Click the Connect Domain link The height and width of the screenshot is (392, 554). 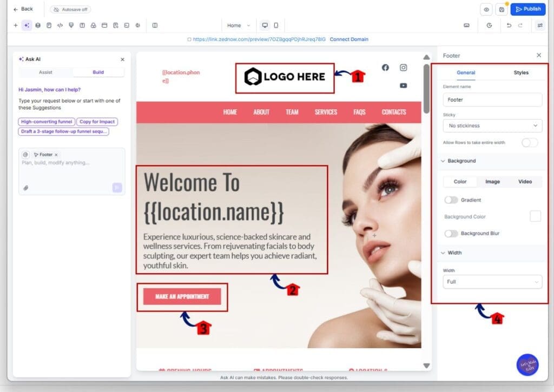(349, 39)
